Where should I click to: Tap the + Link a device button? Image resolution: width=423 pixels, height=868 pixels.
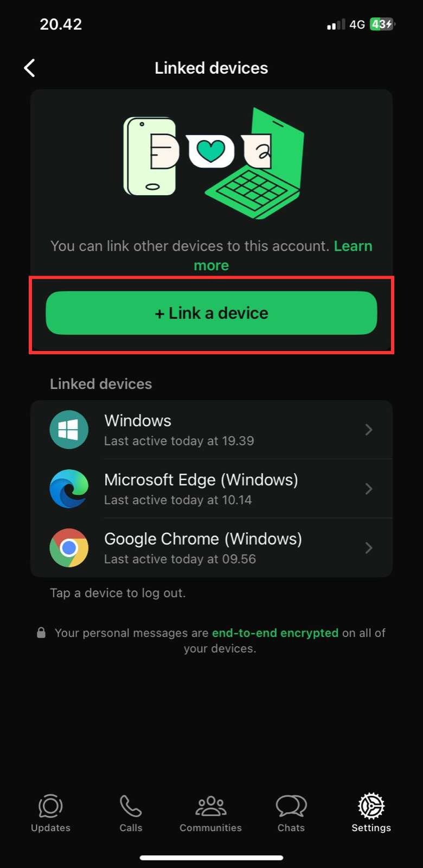click(211, 313)
